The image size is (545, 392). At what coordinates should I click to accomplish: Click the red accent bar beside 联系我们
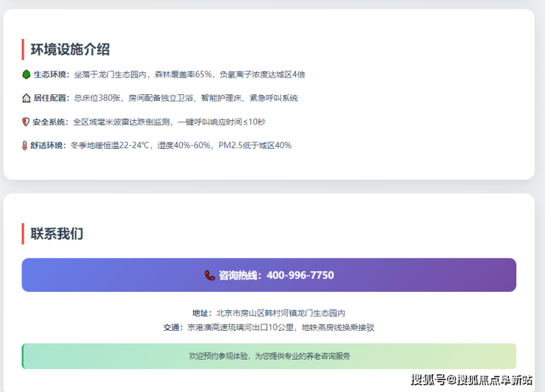(x=23, y=234)
